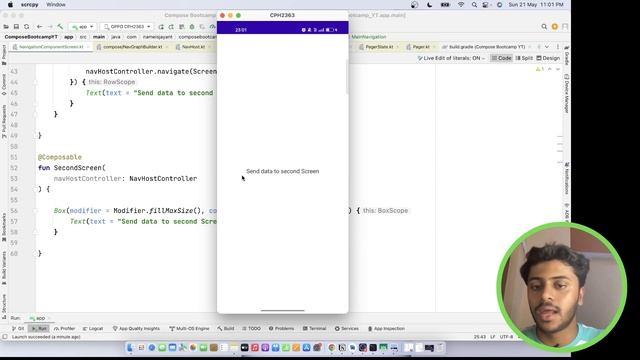Click the java breadcrumb segment
This screenshot has height=360, width=640.
(116, 37)
